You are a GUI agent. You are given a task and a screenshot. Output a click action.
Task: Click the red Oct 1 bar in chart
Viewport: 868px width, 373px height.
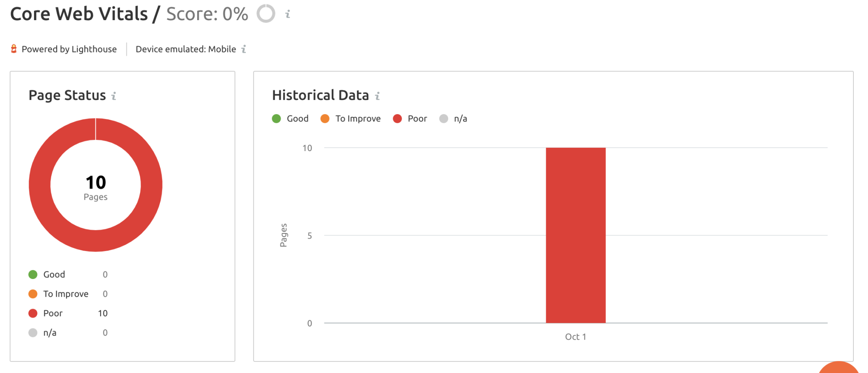pos(576,235)
